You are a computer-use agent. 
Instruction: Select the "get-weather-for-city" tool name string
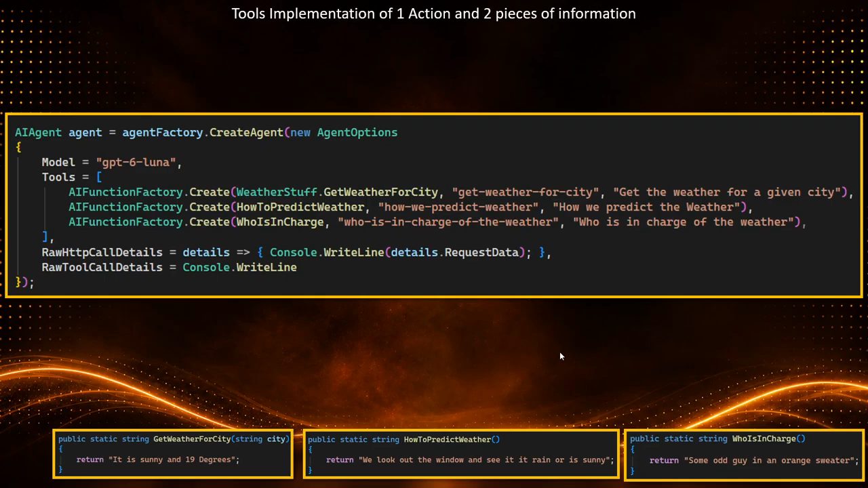526,192
